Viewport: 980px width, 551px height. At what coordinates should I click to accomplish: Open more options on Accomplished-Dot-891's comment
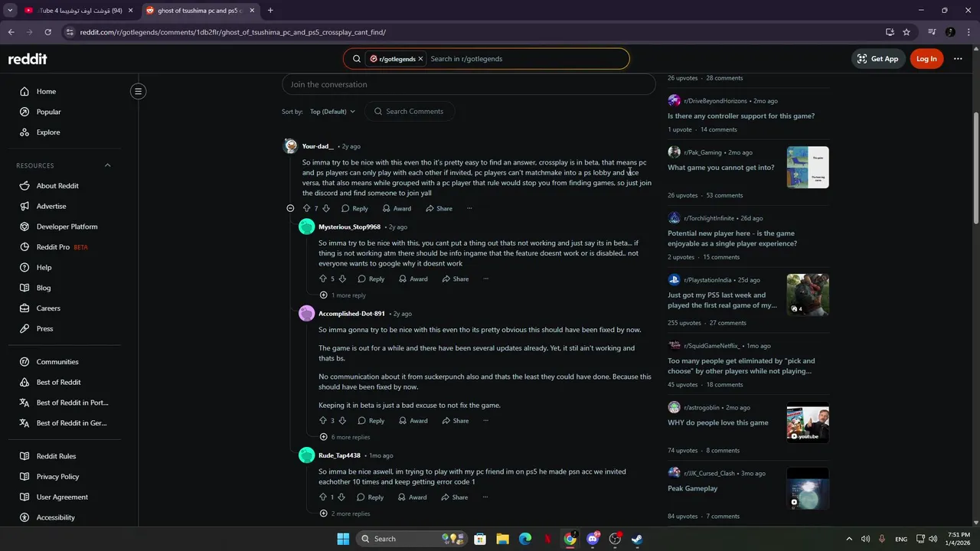[x=485, y=420]
